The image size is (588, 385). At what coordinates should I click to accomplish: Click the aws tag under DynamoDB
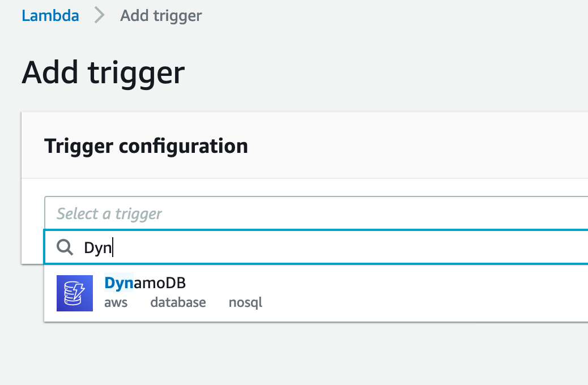click(116, 302)
